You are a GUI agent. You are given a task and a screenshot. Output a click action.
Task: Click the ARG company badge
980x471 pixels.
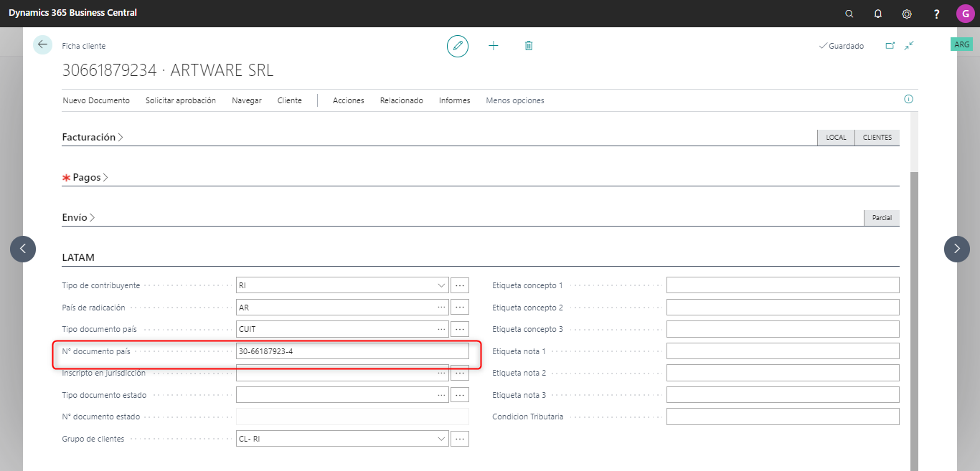tap(961, 44)
